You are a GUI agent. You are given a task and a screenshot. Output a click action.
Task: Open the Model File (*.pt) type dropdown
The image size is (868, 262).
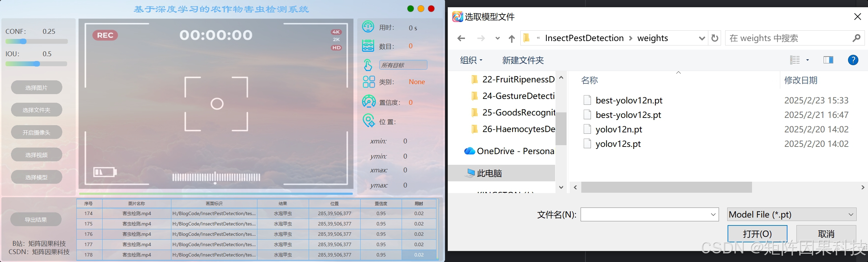pos(851,214)
